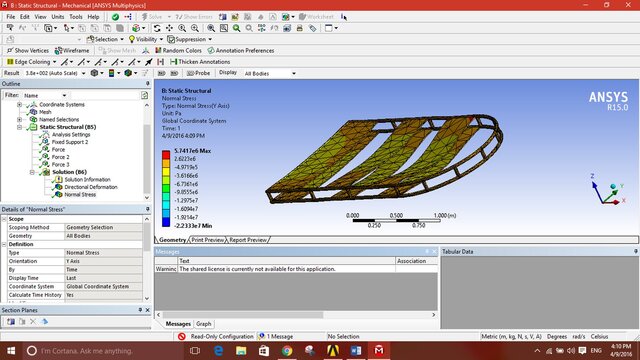Viewport: 640px width, 360px height.
Task: Click the legend color bar red band
Action: point(166,155)
